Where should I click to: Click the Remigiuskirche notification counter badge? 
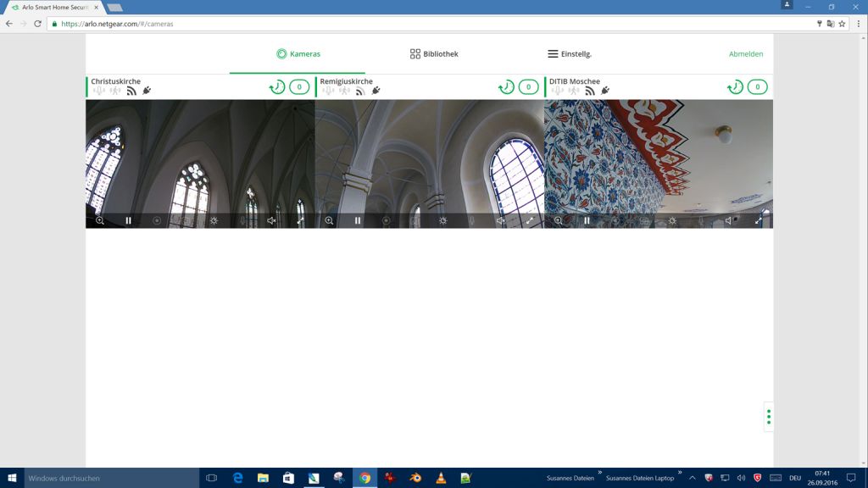point(528,87)
